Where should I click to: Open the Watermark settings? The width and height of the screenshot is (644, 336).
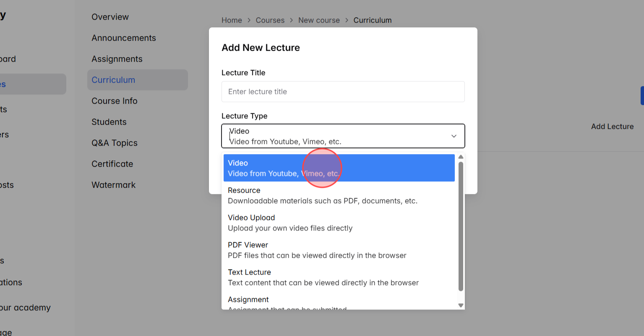click(113, 185)
